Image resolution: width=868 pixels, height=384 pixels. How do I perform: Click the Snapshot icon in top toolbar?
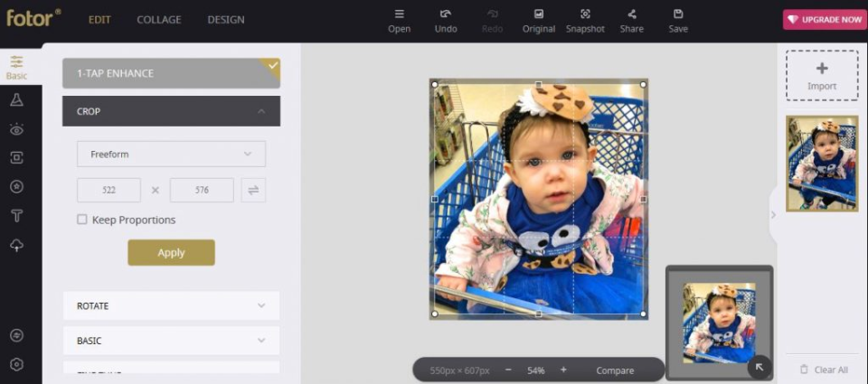(x=585, y=21)
